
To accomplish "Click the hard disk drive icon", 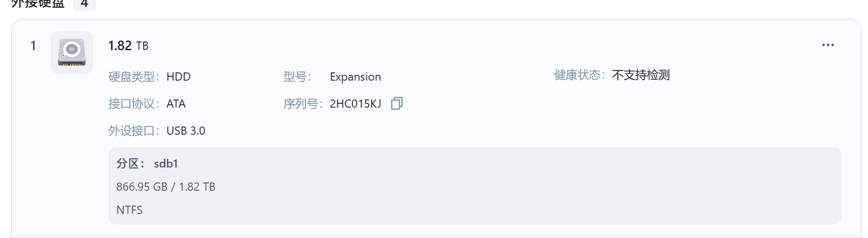I will click(x=72, y=53).
